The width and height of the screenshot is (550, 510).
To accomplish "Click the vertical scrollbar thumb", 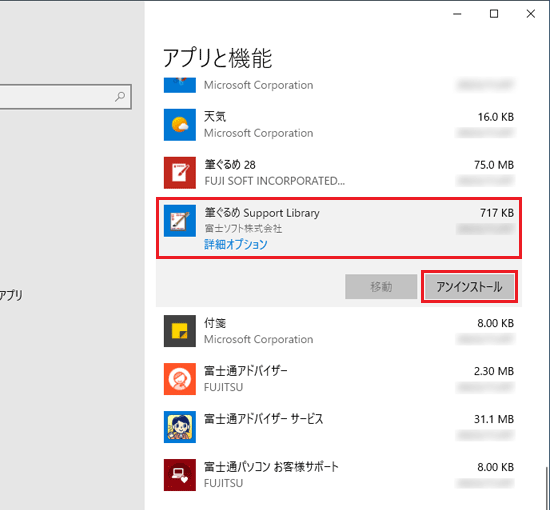I will 546,488.
